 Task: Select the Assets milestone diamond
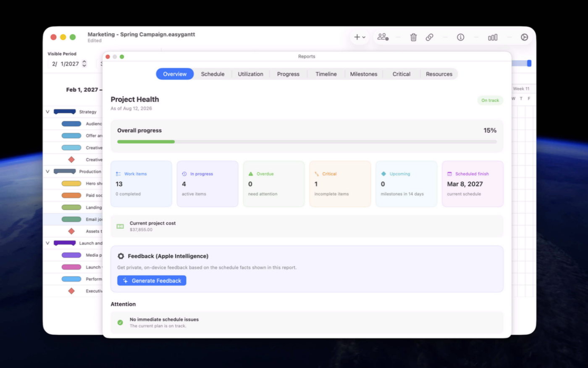71,231
